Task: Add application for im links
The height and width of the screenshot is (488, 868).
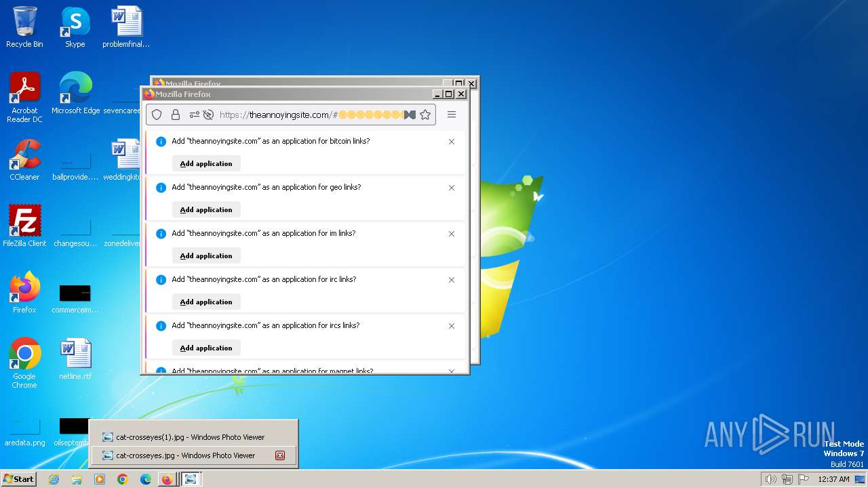Action: [x=206, y=256]
